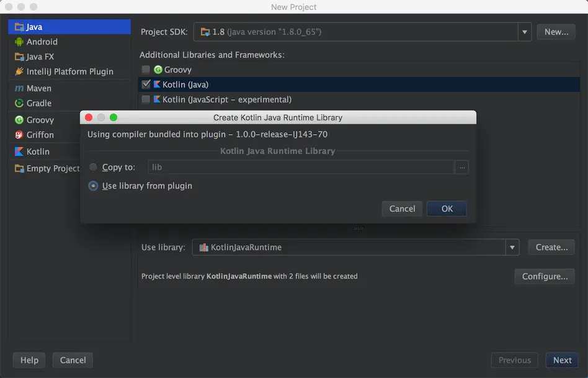Close the Create Kotlin Java Runtime Library dialog

pos(89,117)
